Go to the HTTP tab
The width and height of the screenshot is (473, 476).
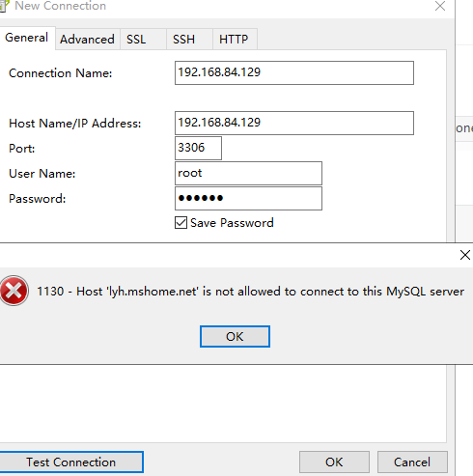point(235,40)
